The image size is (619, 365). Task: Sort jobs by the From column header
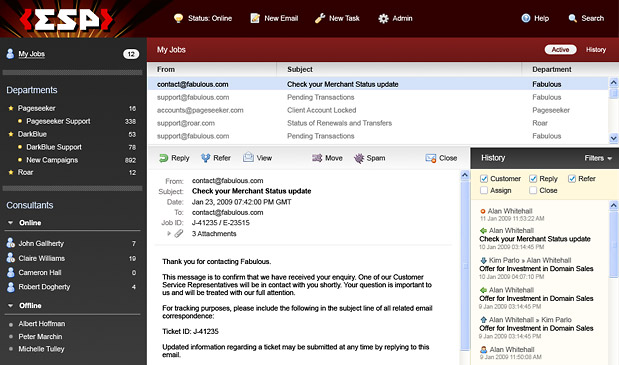point(166,69)
